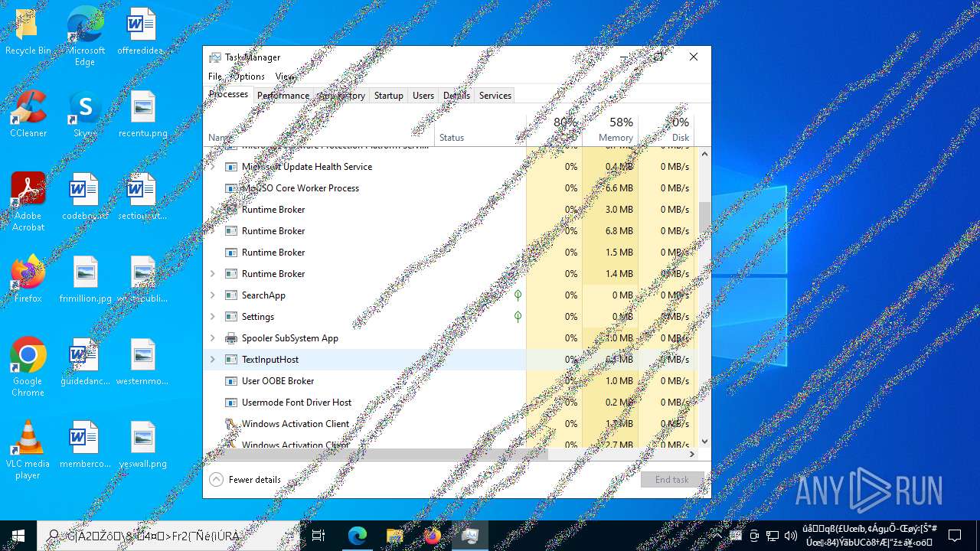Launch Firefox from the taskbar
The image size is (980, 551).
[x=433, y=536]
